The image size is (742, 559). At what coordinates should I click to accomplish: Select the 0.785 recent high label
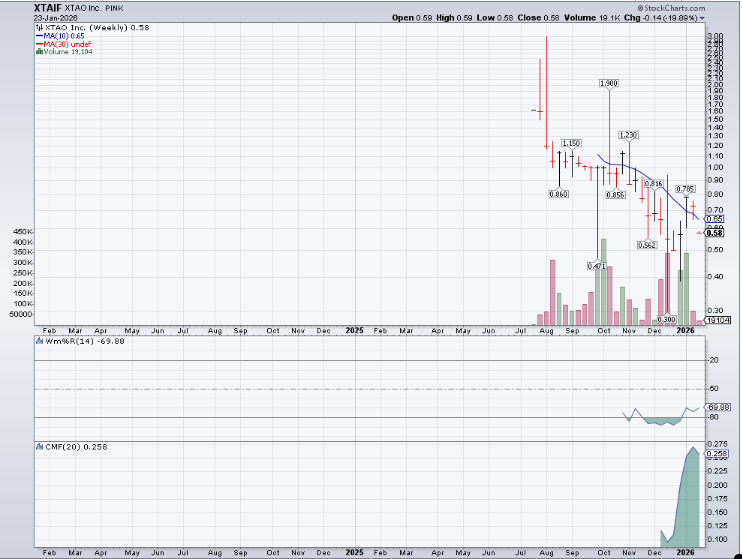click(x=686, y=188)
